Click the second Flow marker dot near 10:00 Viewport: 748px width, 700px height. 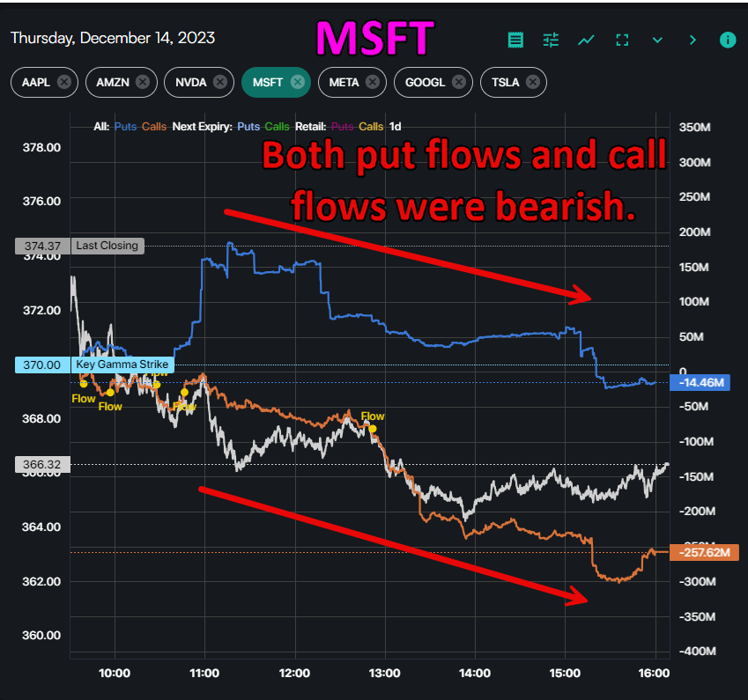click(x=110, y=393)
